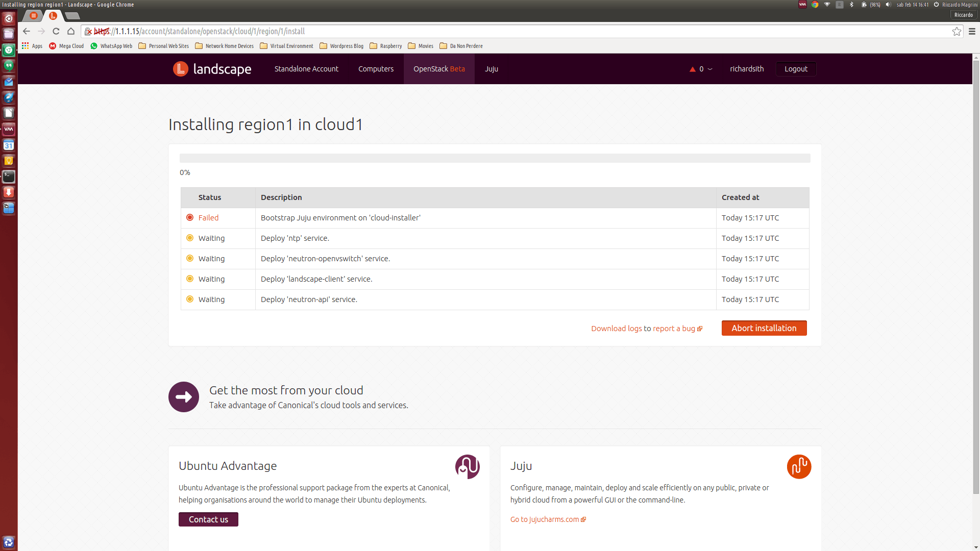Open the Standalone Account menu item
The width and height of the screenshot is (980, 551).
[306, 69]
